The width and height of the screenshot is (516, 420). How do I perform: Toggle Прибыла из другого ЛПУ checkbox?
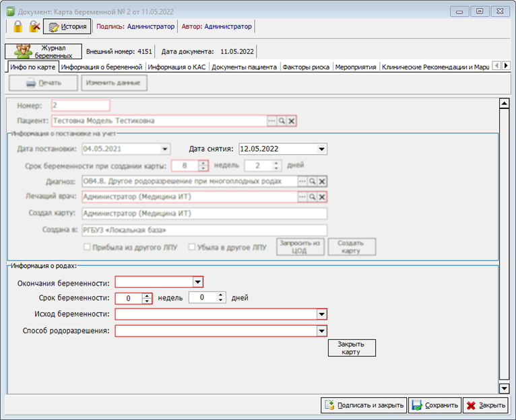[x=88, y=247]
